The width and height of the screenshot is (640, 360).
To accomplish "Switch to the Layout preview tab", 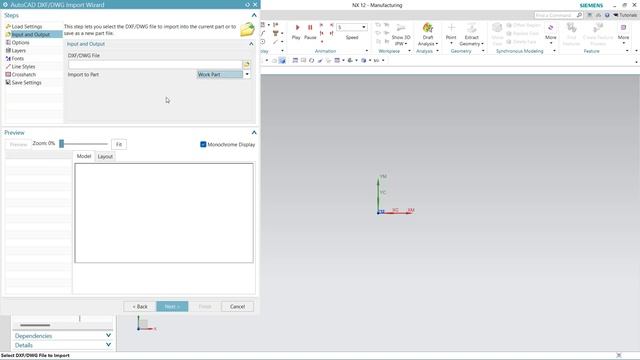I will tap(105, 157).
